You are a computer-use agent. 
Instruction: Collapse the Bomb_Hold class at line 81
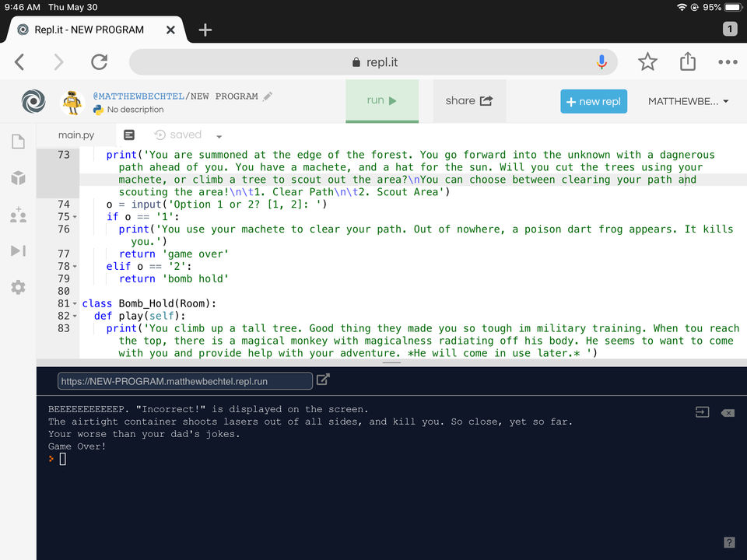[x=75, y=304]
